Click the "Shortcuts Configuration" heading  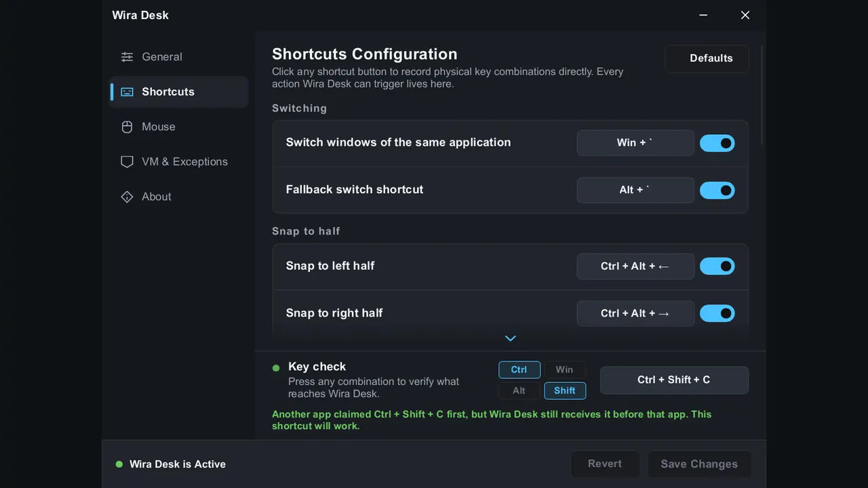pos(365,54)
